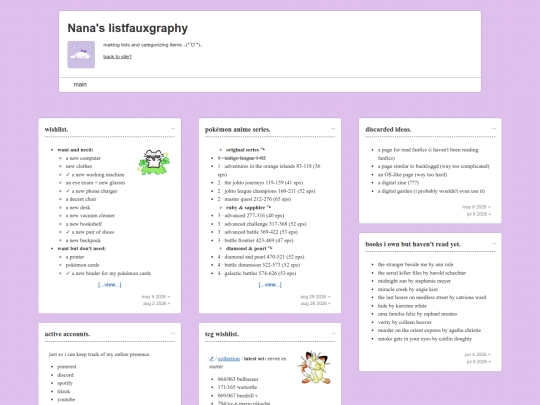Click the small link icon before collection
Viewport: 540px width, 405px height.
pos(211,359)
